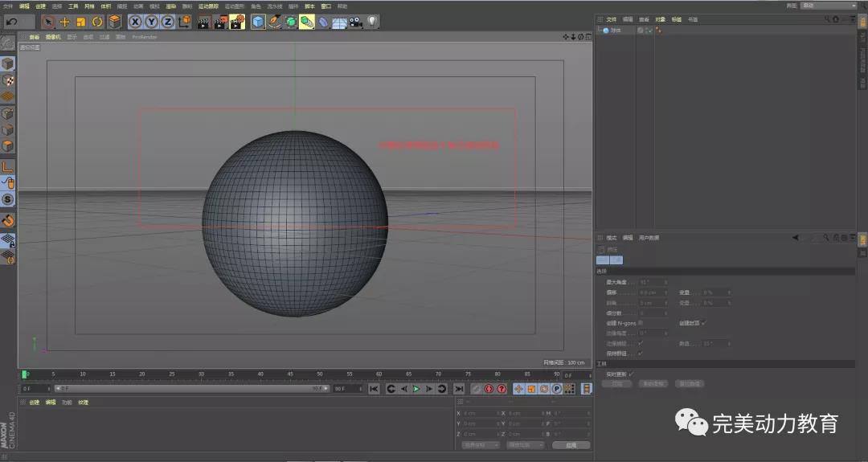Viewport: 868px width, 462px height.
Task: Add a Cube primitive object
Action: (258, 22)
